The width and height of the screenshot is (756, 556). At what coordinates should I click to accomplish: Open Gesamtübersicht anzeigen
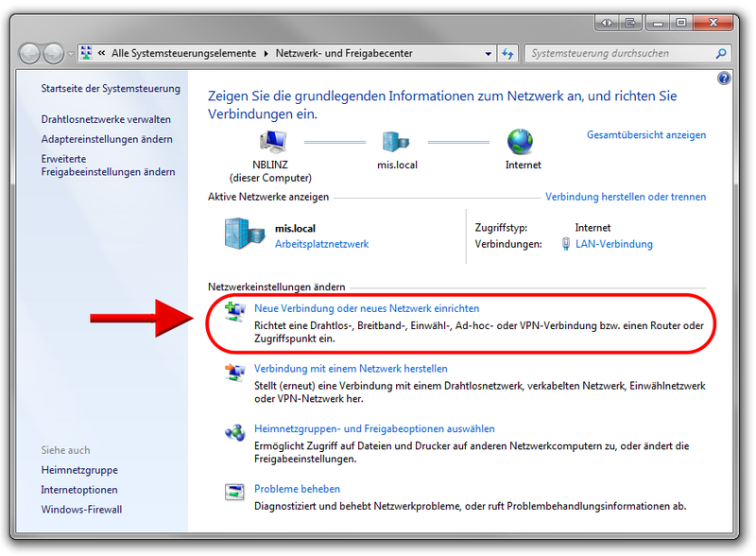coord(646,134)
